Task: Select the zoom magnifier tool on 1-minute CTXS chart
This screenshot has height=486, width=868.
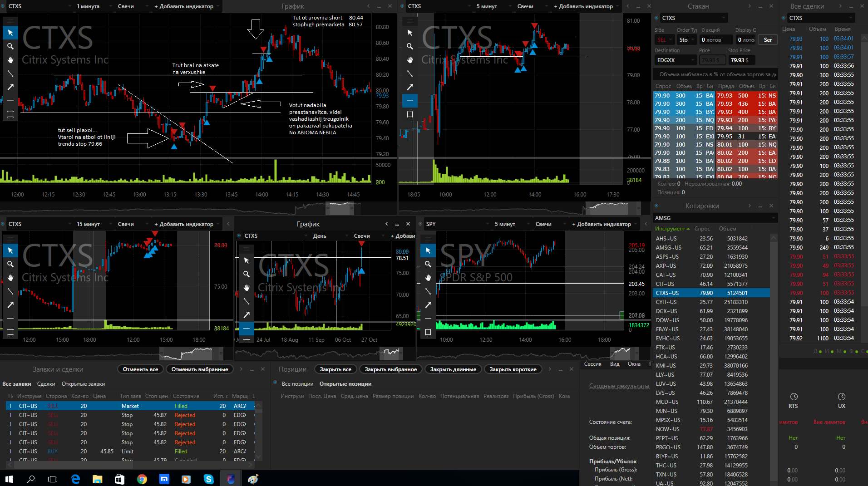Action: (x=10, y=46)
